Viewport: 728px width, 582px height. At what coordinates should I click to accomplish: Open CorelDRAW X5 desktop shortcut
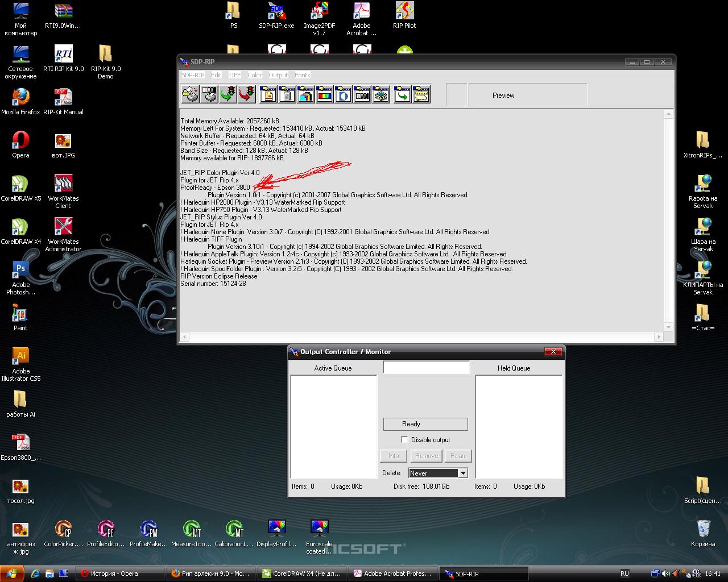tap(20, 188)
